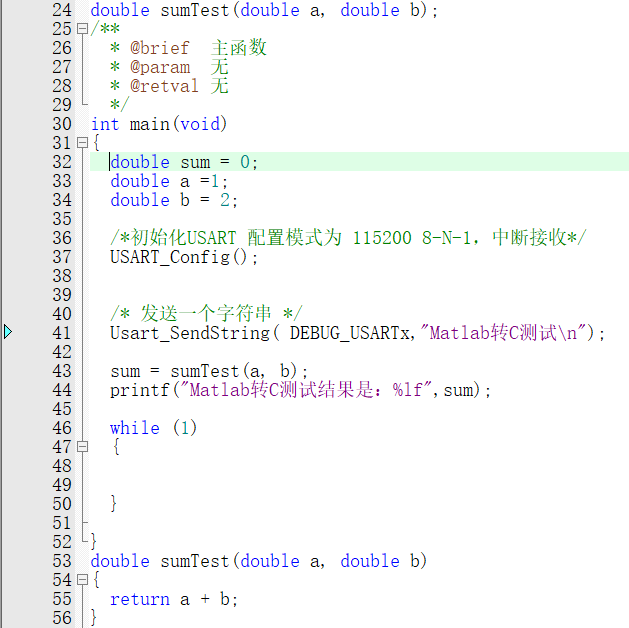Click the 'while' keyword on line 46
The height and width of the screenshot is (628, 629).
135,428
